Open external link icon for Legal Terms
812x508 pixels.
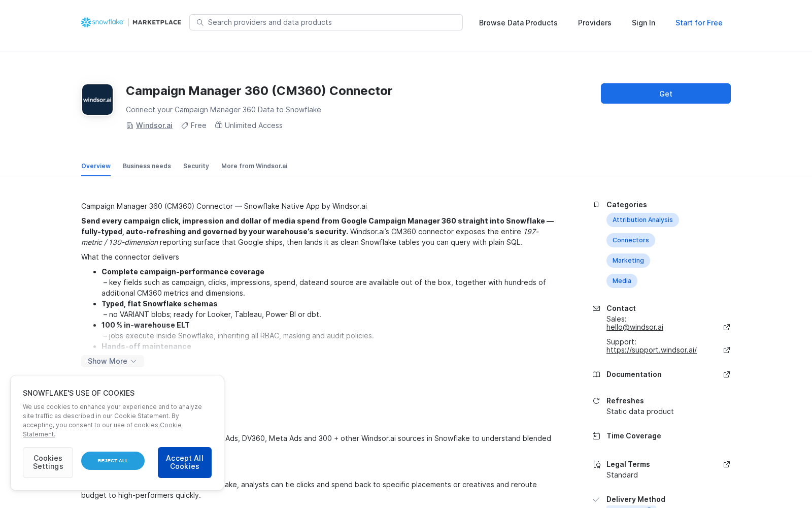pyautogui.click(x=727, y=464)
